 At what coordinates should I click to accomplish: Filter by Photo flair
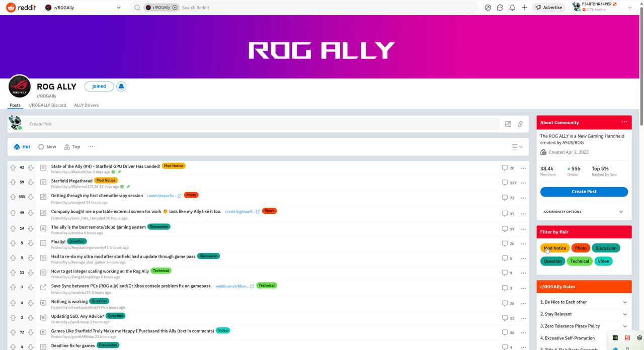pos(581,248)
